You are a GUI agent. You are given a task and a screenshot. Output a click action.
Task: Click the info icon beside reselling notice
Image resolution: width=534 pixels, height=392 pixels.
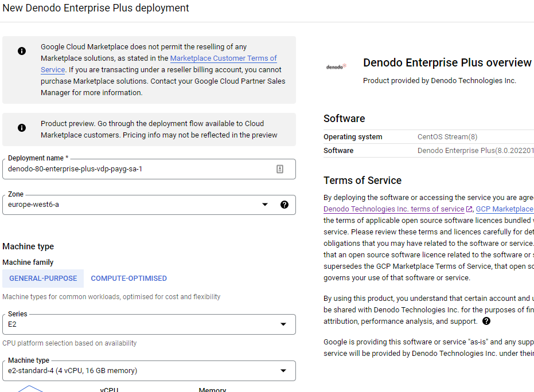pos(22,51)
